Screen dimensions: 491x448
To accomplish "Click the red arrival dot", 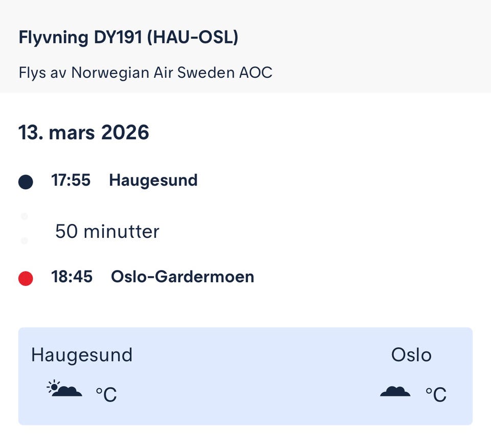I will [x=26, y=278].
